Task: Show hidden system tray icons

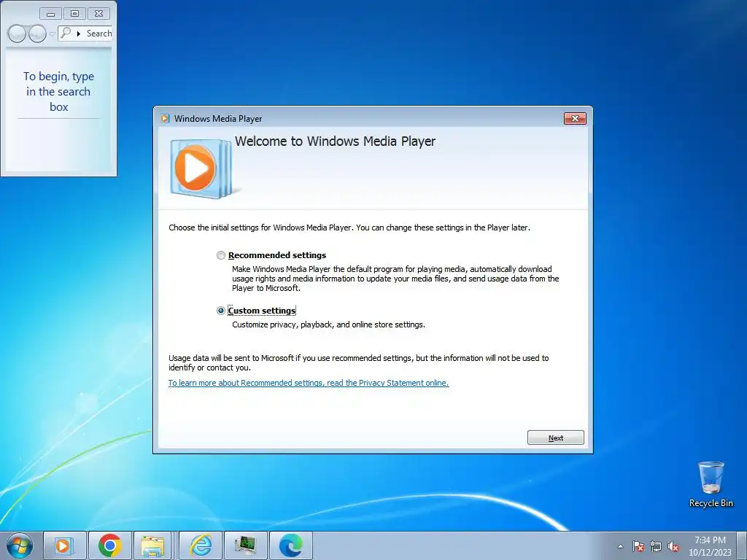Action: pyautogui.click(x=620, y=546)
